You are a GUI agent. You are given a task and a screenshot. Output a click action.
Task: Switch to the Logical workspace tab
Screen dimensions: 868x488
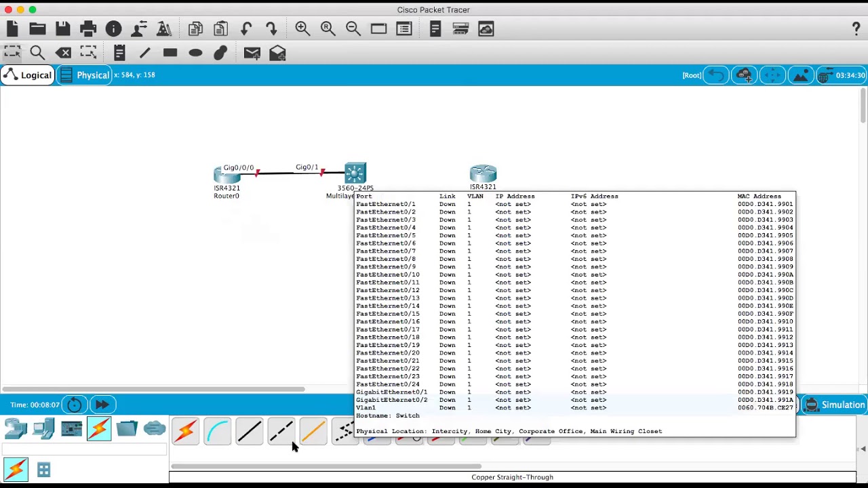pos(28,75)
